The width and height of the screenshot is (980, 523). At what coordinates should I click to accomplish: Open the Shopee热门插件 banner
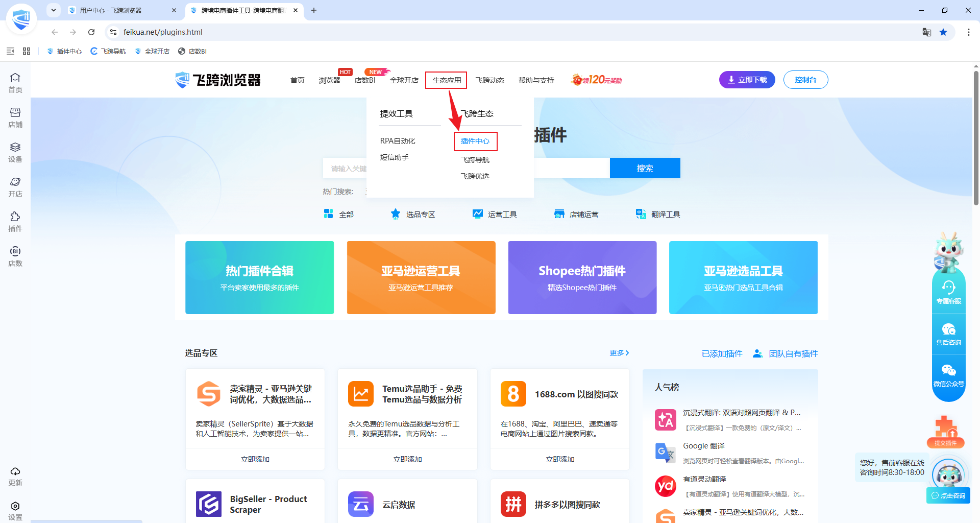(x=582, y=277)
